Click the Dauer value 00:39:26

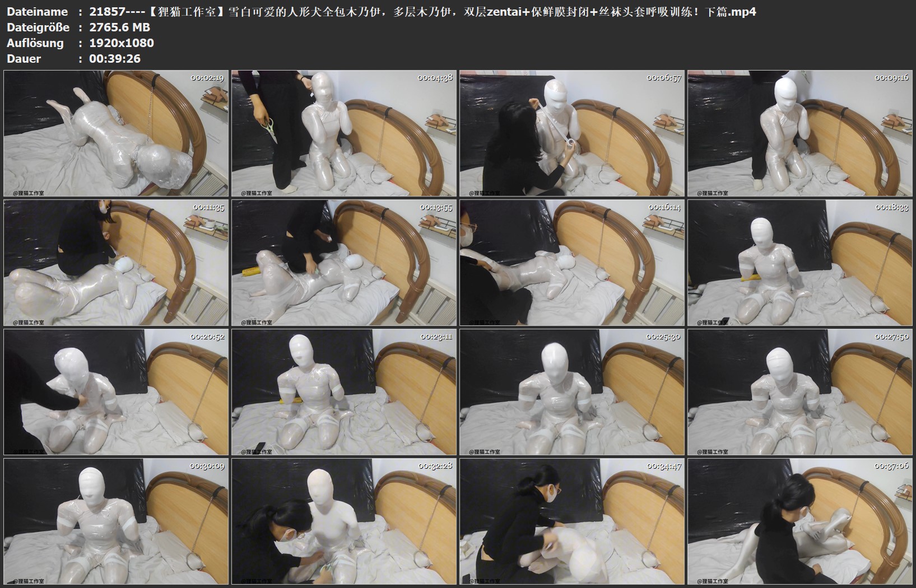[115, 59]
